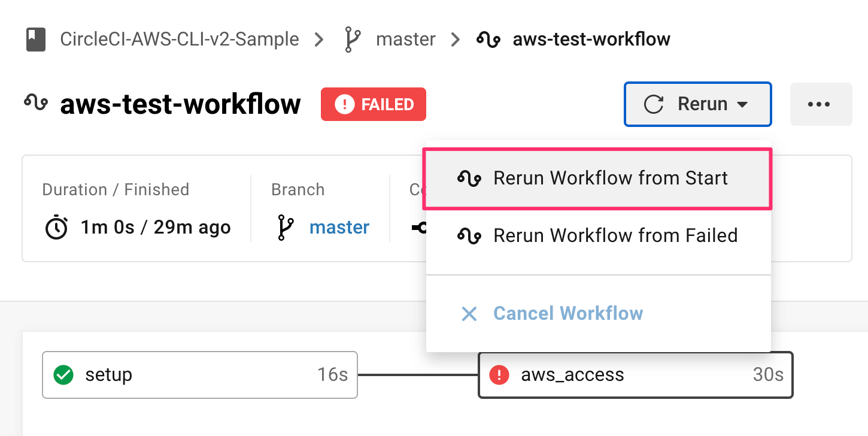This screenshot has width=868, height=436.
Task: Click the workflow icon beside page title
Action: (35, 102)
